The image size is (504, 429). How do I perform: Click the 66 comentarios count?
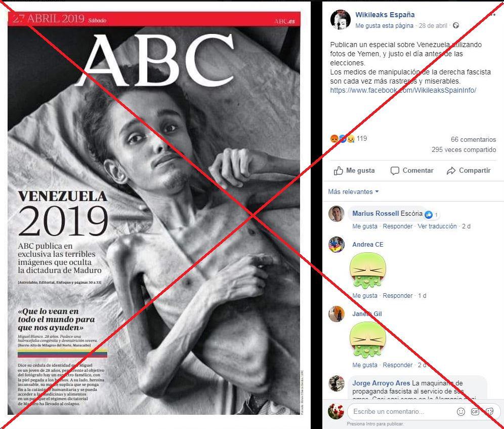point(473,139)
